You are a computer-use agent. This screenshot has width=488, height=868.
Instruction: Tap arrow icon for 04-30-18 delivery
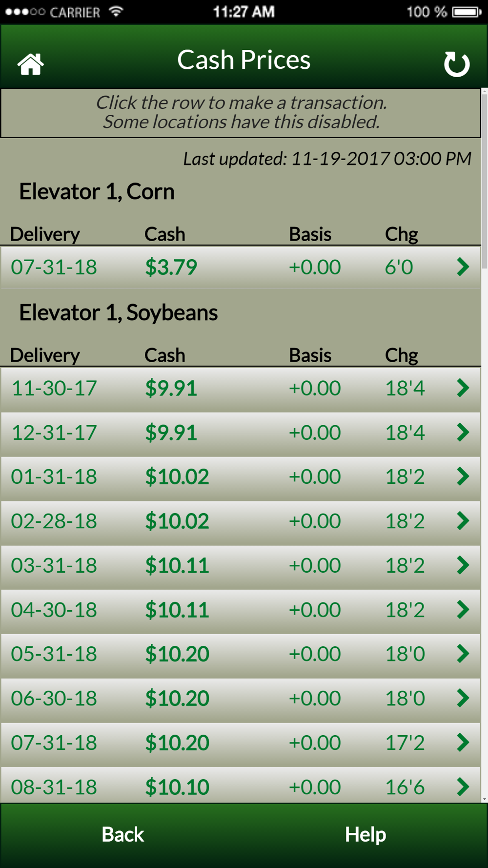click(x=463, y=610)
